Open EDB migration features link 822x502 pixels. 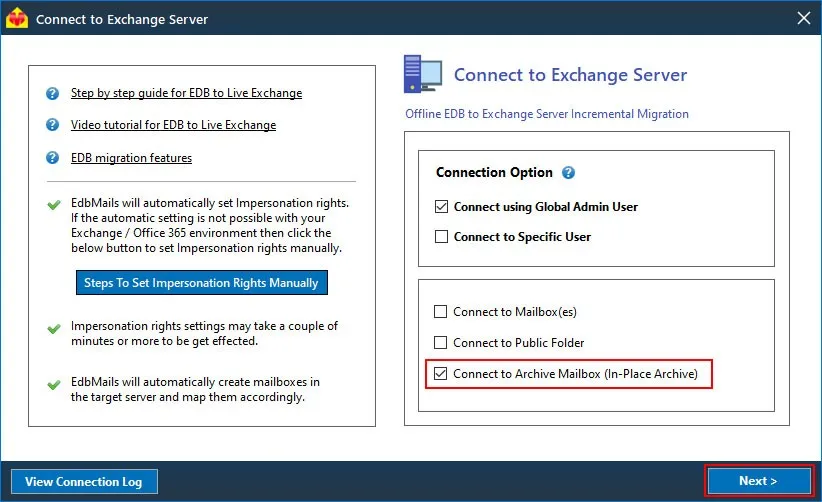coord(131,158)
